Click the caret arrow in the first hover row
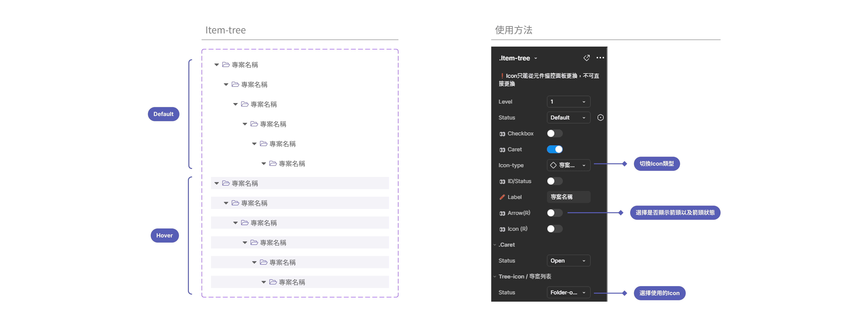Viewport: 868px width, 328px height. tap(217, 183)
